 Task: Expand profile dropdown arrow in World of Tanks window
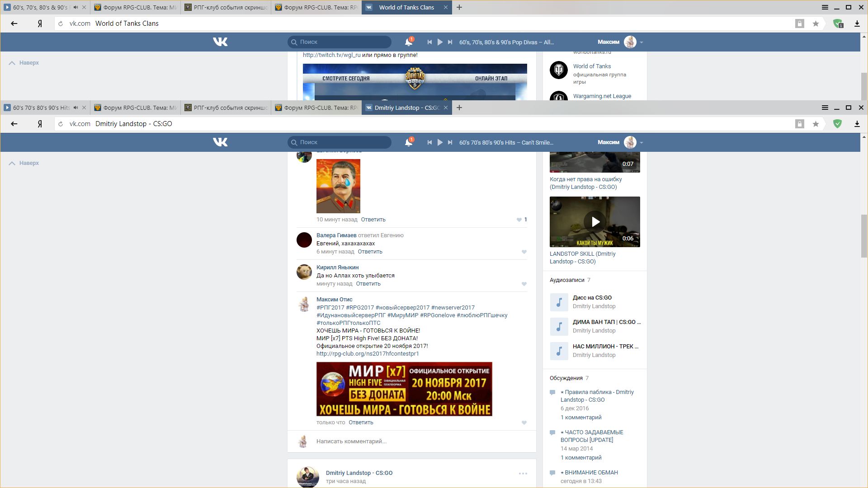click(x=642, y=42)
